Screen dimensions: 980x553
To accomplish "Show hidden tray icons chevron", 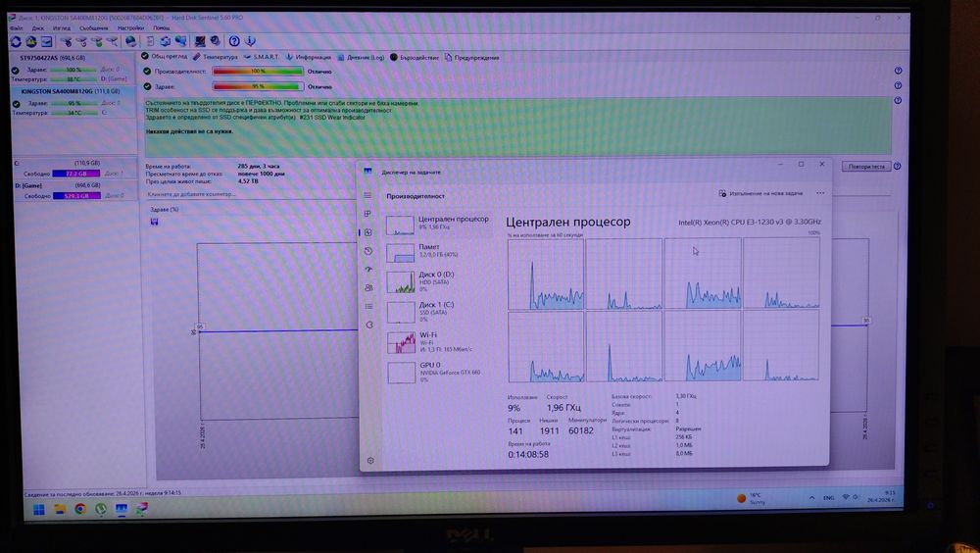I will click(811, 498).
